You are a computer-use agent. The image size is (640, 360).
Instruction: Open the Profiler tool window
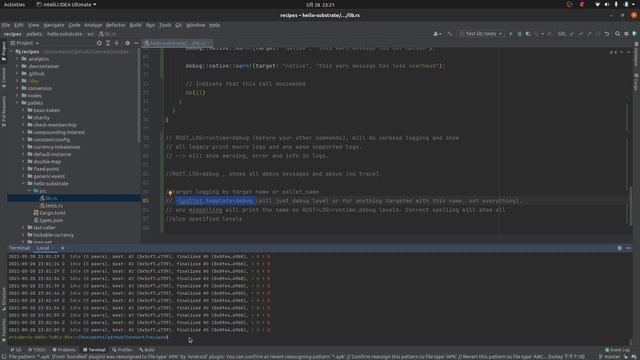tap(122, 350)
